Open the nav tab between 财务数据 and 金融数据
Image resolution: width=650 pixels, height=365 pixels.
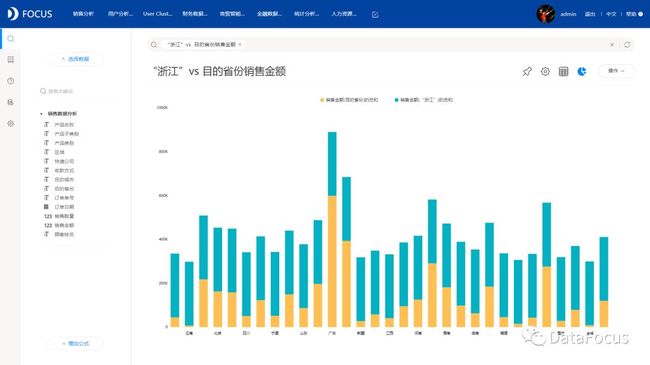[232, 14]
